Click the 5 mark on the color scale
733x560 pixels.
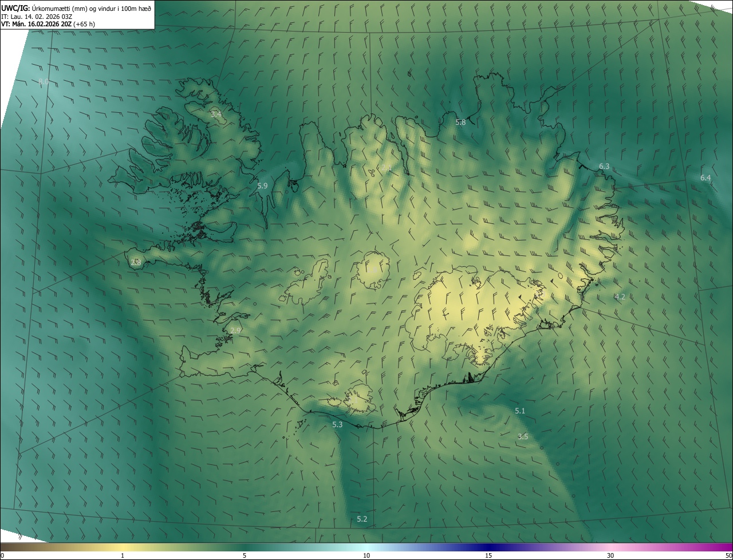pos(245,556)
